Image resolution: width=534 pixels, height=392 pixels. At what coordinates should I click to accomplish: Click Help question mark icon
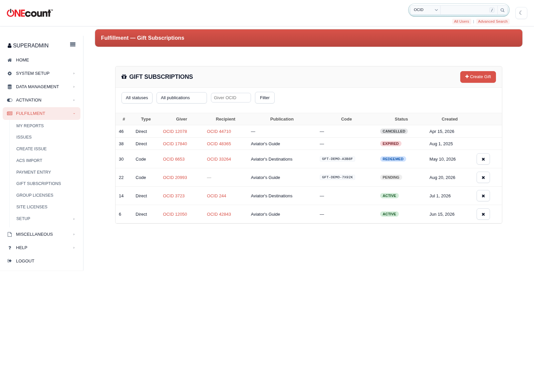[10, 248]
